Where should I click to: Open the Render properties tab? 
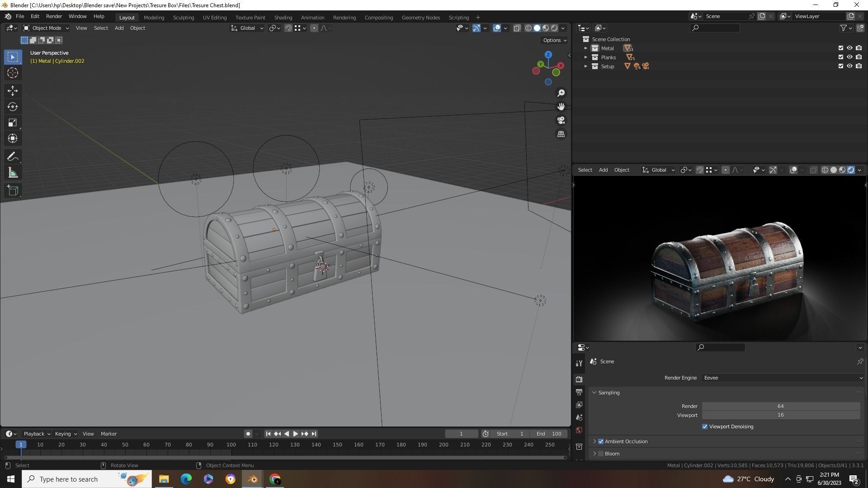pyautogui.click(x=579, y=379)
